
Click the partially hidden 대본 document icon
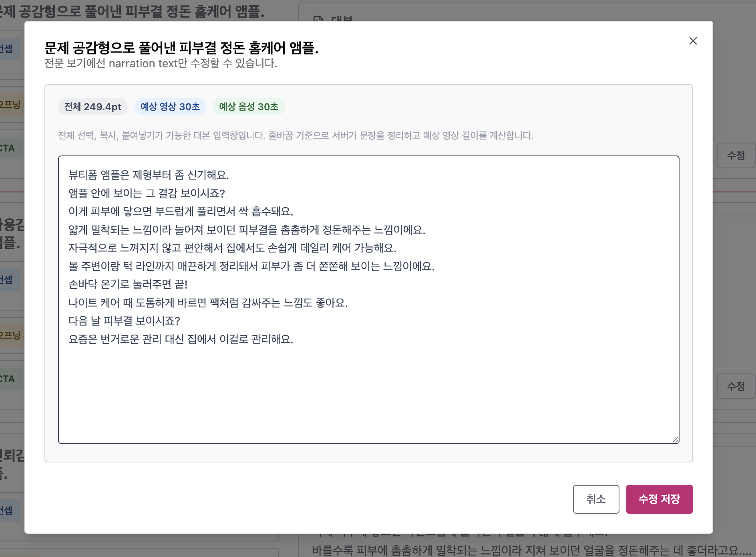[x=318, y=18]
